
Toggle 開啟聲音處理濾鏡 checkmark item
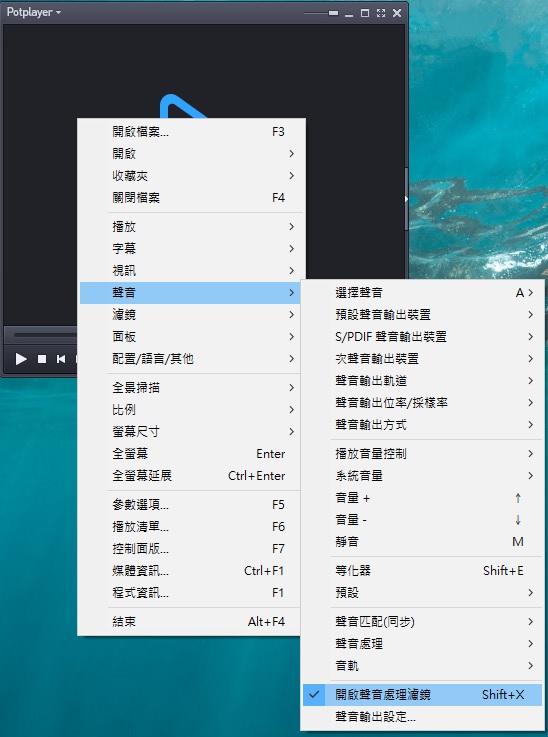pos(422,695)
